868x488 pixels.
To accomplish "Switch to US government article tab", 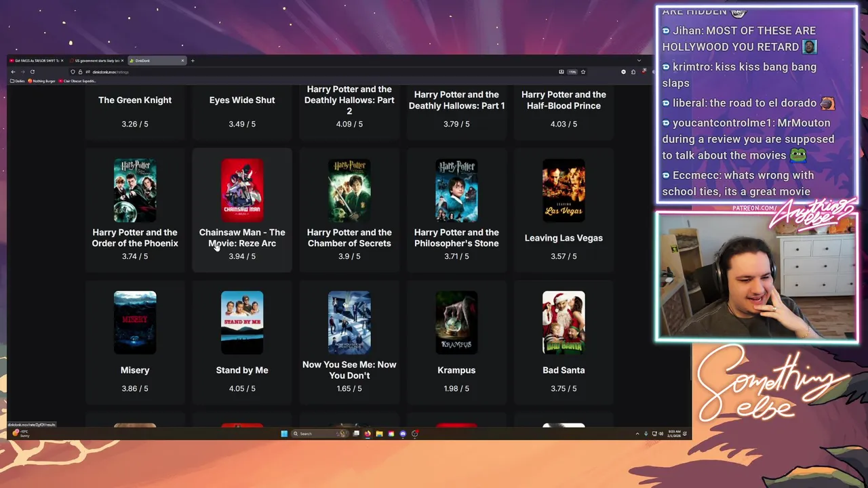I will point(98,60).
